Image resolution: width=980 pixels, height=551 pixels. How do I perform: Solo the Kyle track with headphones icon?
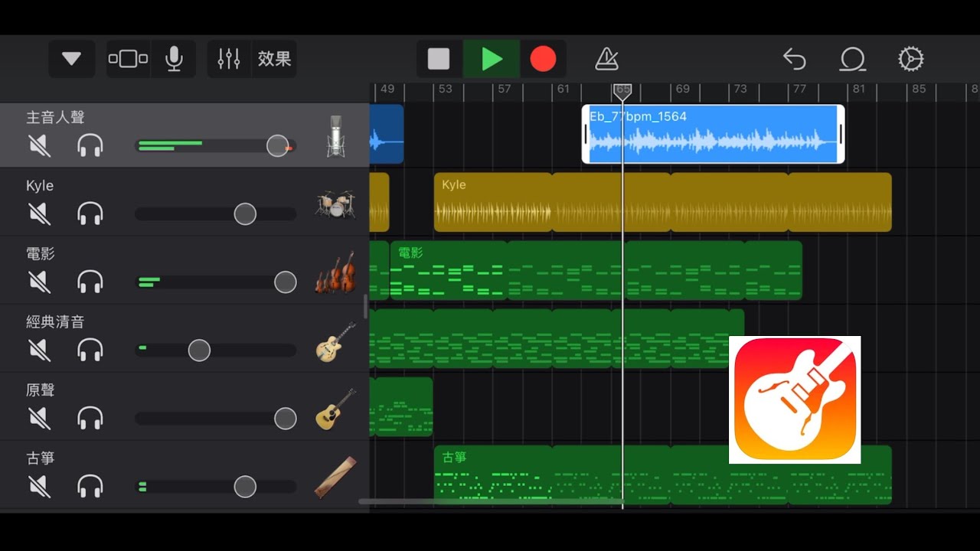[x=90, y=214]
